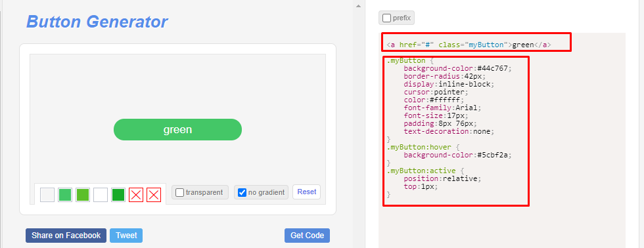Click the first red crossed-out swatch
This screenshot has width=644, height=248.
pos(136,195)
